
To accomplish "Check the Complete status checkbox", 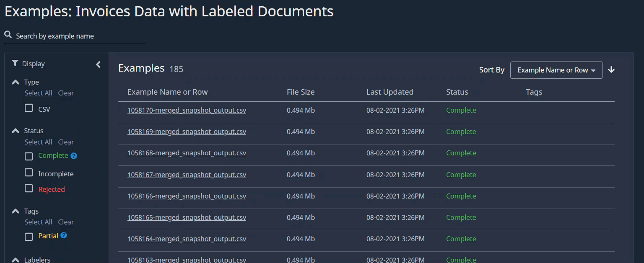I will point(29,156).
